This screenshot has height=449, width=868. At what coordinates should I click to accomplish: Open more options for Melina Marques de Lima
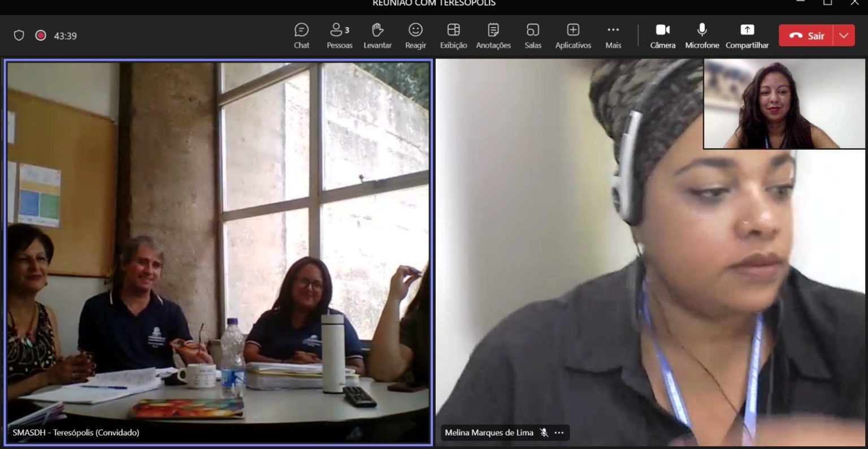coord(559,433)
